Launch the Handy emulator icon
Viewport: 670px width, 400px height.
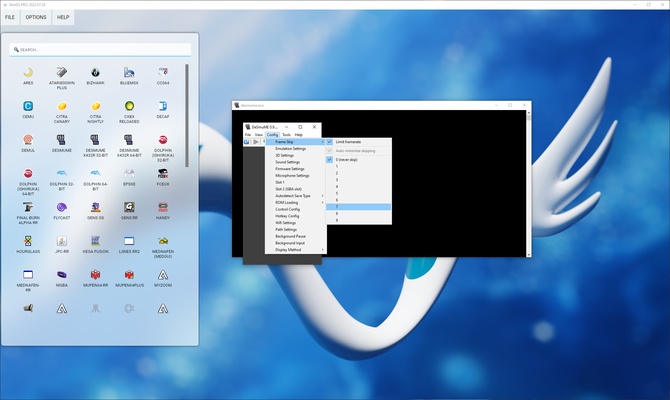163,207
